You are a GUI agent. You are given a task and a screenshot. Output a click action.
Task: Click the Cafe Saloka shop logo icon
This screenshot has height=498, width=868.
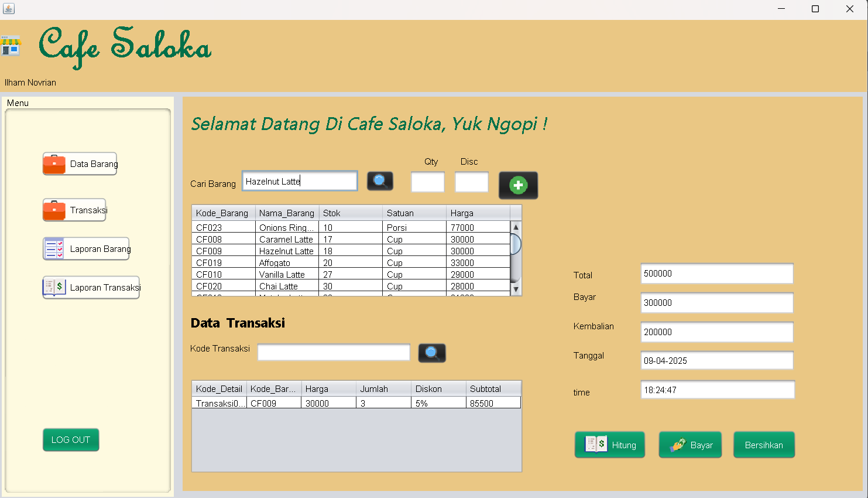point(11,46)
